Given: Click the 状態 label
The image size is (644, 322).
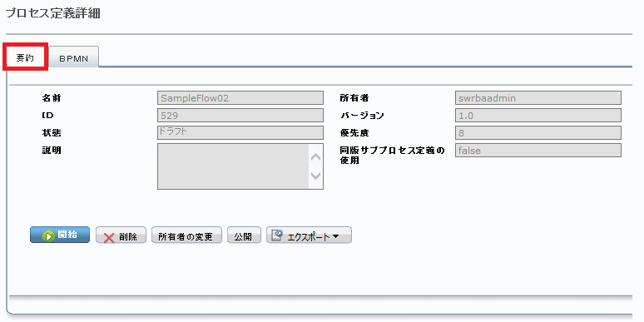Looking at the screenshot, I should (52, 133).
